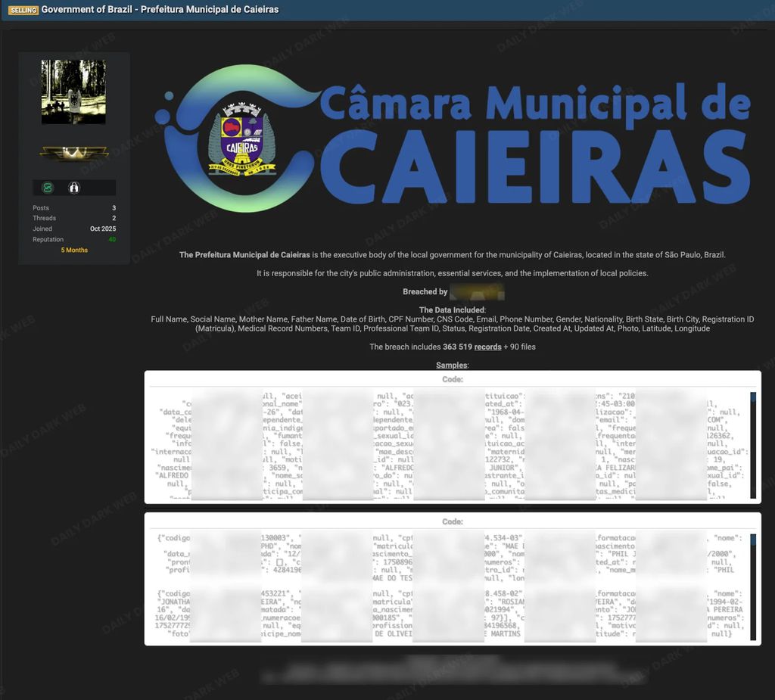Click the green Reputation value 40
Viewport: 775px width, 700px height.
point(112,239)
